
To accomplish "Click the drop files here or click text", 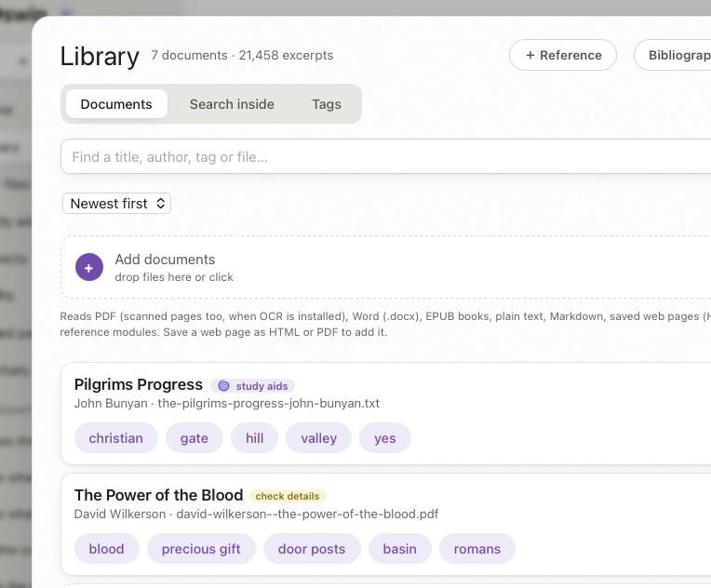I will click(174, 277).
